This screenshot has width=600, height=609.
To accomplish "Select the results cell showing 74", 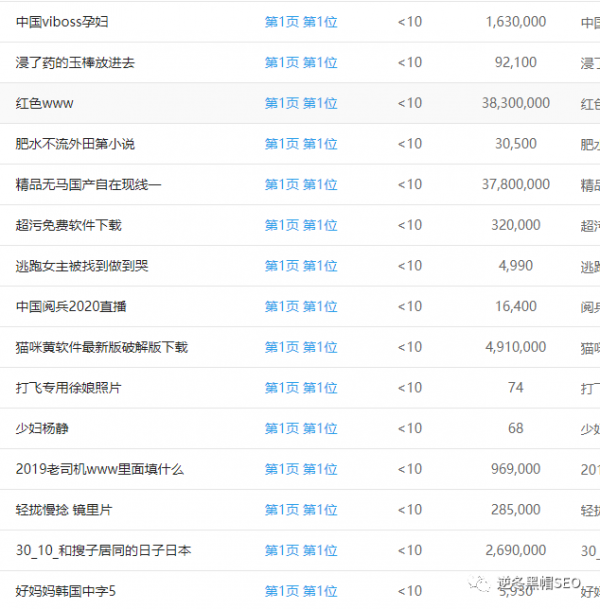I will click(x=515, y=388).
